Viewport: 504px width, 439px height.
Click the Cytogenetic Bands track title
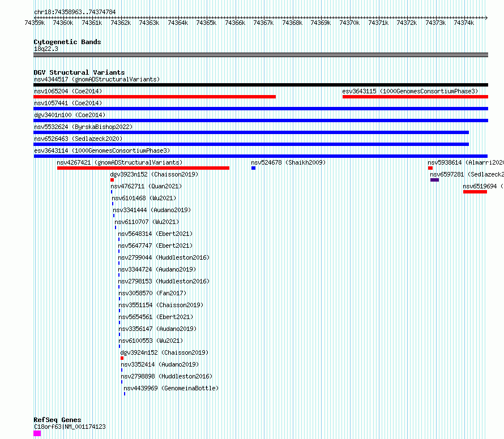pos(67,42)
